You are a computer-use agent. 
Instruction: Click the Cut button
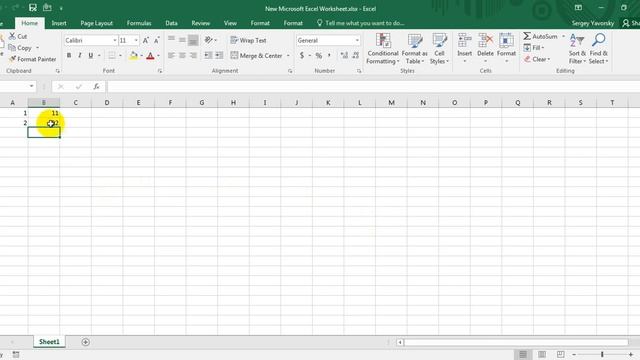click(18, 36)
